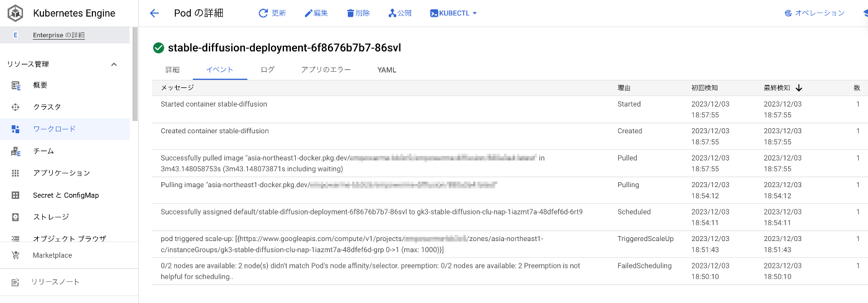Click the pod name stable-diffusion-deployment heading
Viewport: 868px width, 303px height.
tap(285, 48)
